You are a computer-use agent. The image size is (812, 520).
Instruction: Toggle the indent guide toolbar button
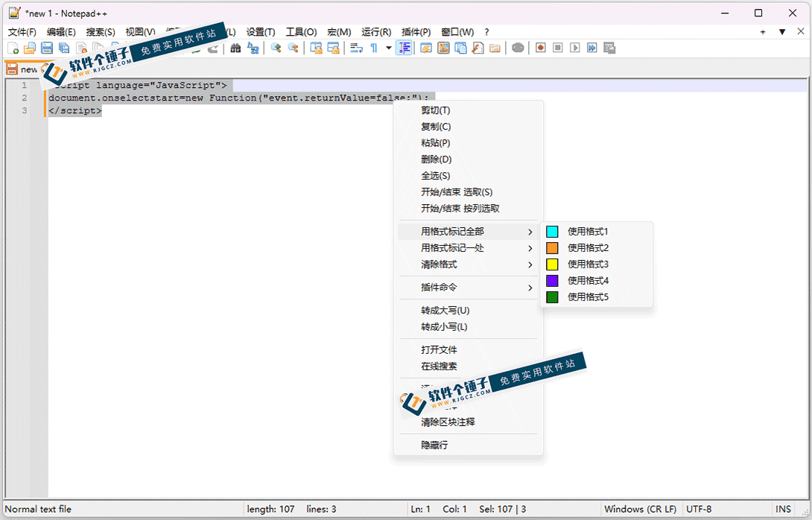404,48
